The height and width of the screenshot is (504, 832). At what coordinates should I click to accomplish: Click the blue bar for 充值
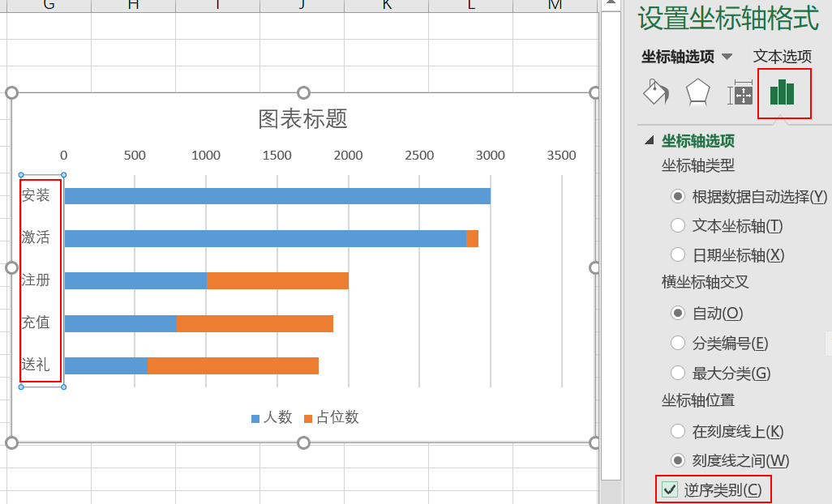pos(121,323)
